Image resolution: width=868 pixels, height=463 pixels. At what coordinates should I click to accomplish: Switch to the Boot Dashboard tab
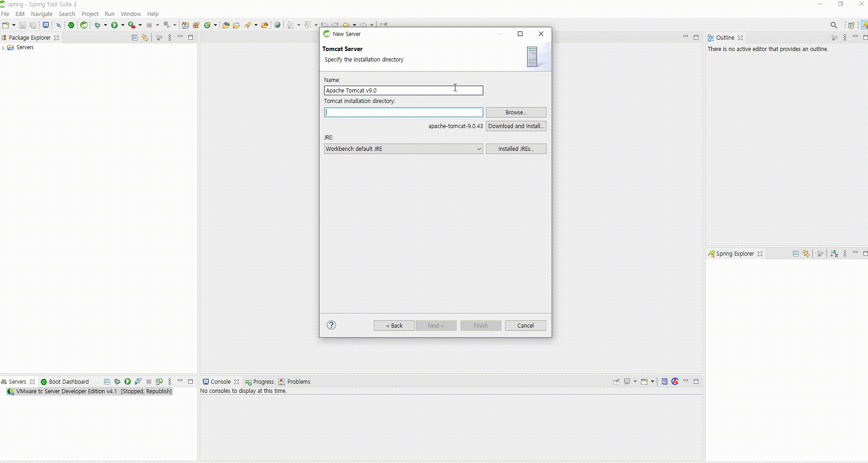pyautogui.click(x=65, y=382)
